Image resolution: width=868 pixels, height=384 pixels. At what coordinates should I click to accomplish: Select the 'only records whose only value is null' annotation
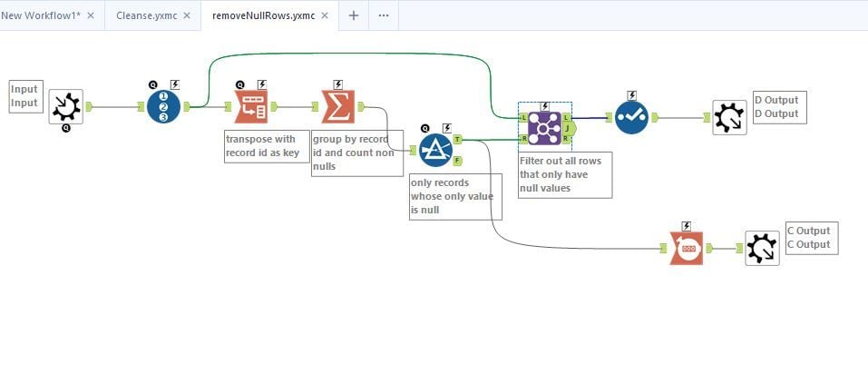click(x=455, y=197)
